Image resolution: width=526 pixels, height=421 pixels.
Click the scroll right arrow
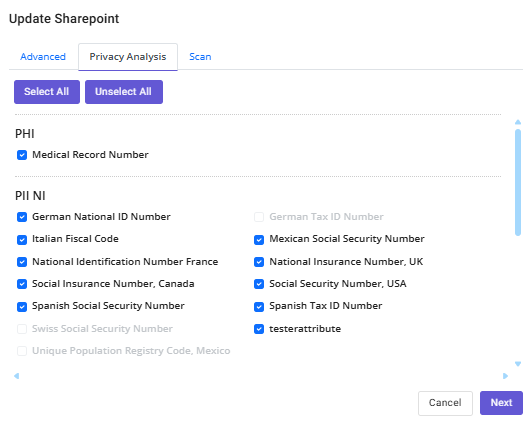(506, 376)
